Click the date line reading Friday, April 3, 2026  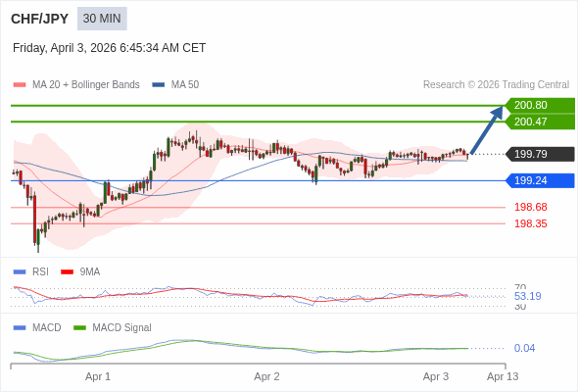(109, 48)
